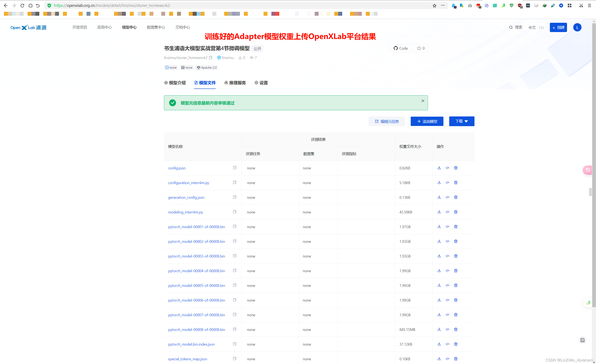Delete the config.json file
596x364 pixels.
[x=456, y=168]
